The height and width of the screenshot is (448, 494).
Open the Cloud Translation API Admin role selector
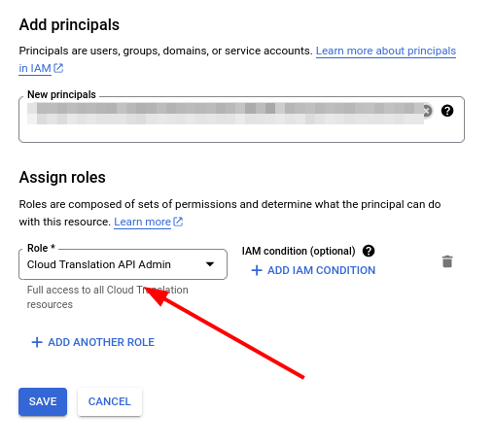(x=123, y=264)
